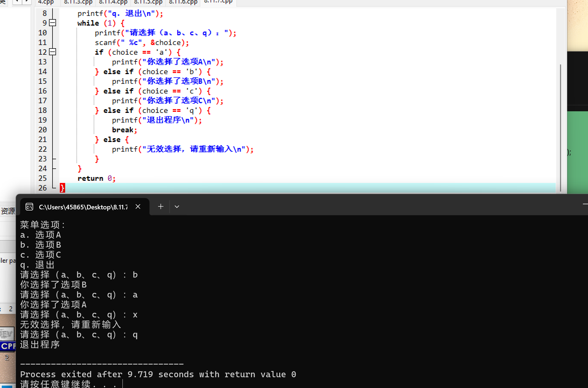Viewport: 588px width, 388px height.
Task: Click the terminal tab titled C:\Users\45865\Desktop
Action: [x=83, y=207]
